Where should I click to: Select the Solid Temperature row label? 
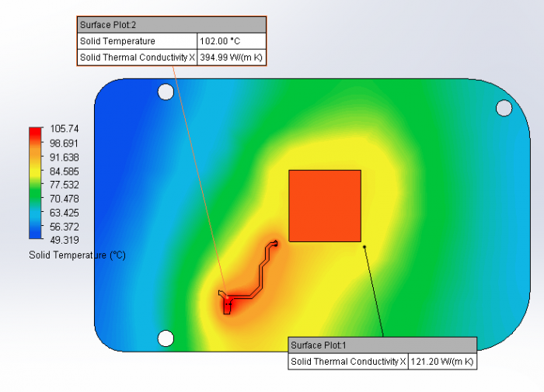coord(117,41)
